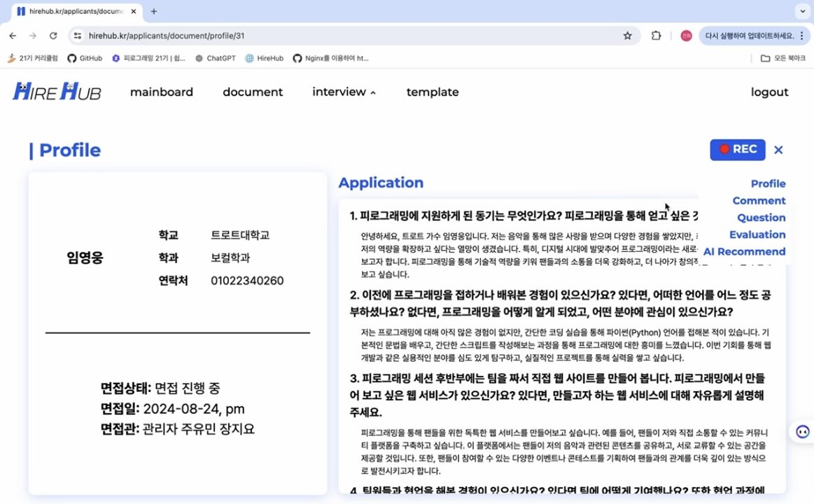
Task: Open the HireHub bookmark
Action: [265, 59]
